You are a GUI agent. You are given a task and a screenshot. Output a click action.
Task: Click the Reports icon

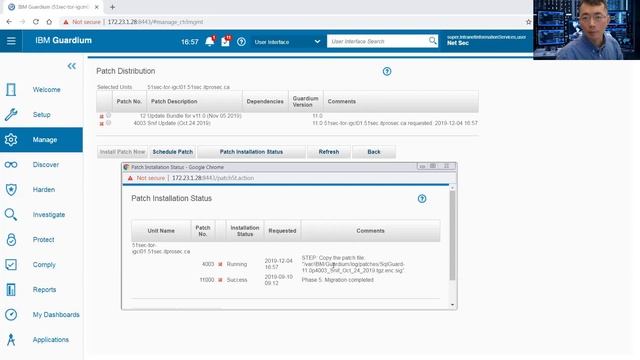pos(11,290)
